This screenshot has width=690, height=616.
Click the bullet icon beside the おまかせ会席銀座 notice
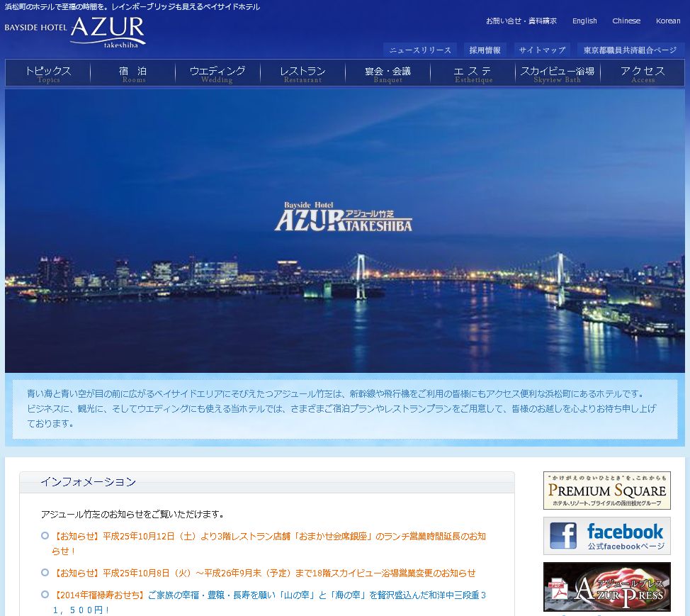pos(45,535)
